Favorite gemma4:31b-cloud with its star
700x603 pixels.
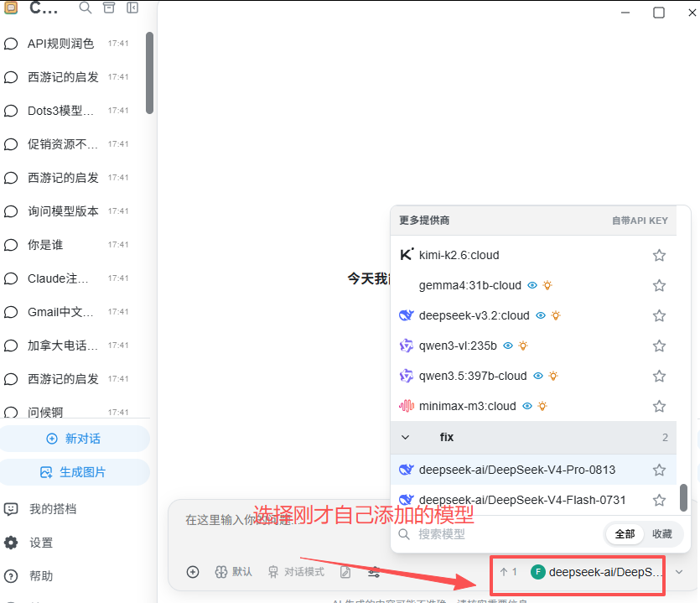click(659, 285)
